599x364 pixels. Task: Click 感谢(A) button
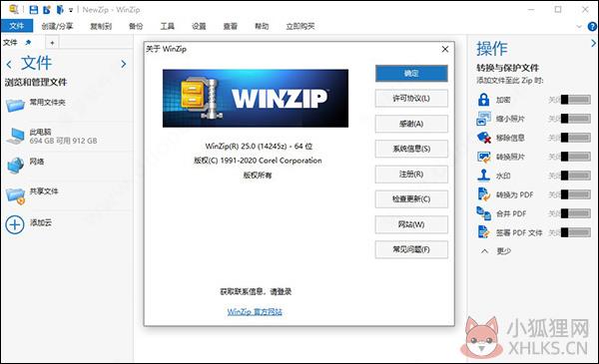click(x=411, y=124)
